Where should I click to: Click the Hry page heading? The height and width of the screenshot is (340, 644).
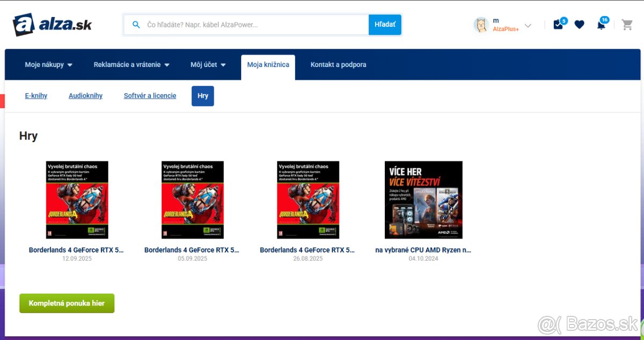coord(28,136)
